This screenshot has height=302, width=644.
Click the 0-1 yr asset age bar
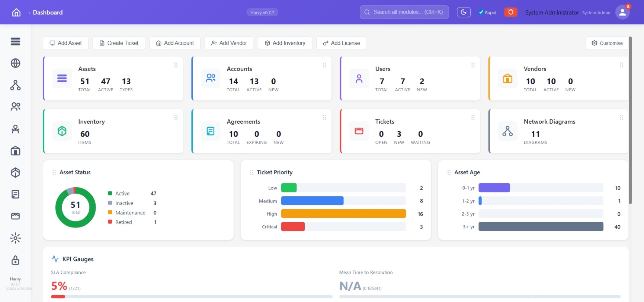(x=494, y=188)
